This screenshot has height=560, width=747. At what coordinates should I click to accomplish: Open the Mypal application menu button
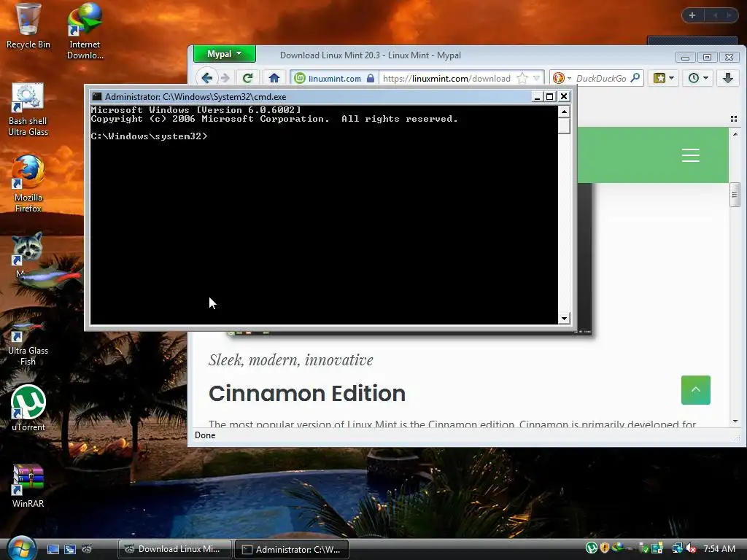coord(225,54)
